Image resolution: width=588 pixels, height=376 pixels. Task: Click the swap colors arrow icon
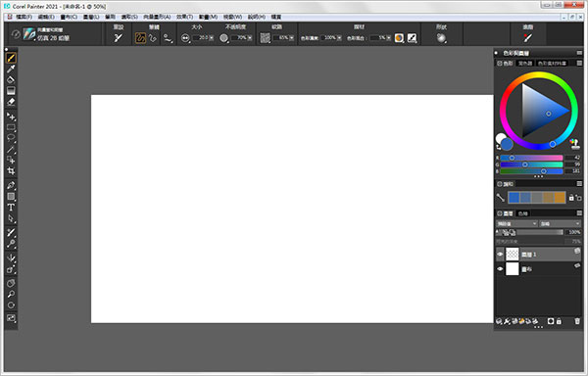click(499, 147)
